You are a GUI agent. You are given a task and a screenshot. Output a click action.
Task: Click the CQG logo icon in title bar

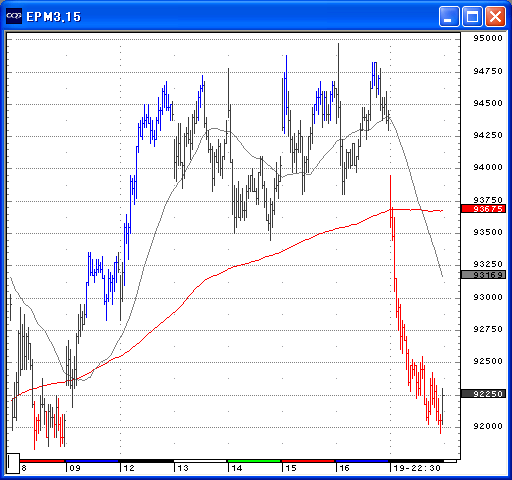[14, 16]
